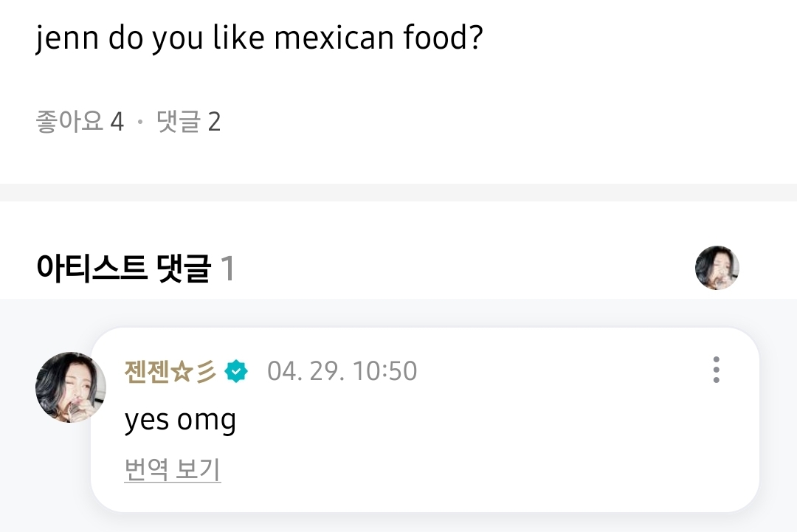Click the "jenn do you like mexican food?" post text
Image resolution: width=797 pixels, height=532 pixels.
259,38
